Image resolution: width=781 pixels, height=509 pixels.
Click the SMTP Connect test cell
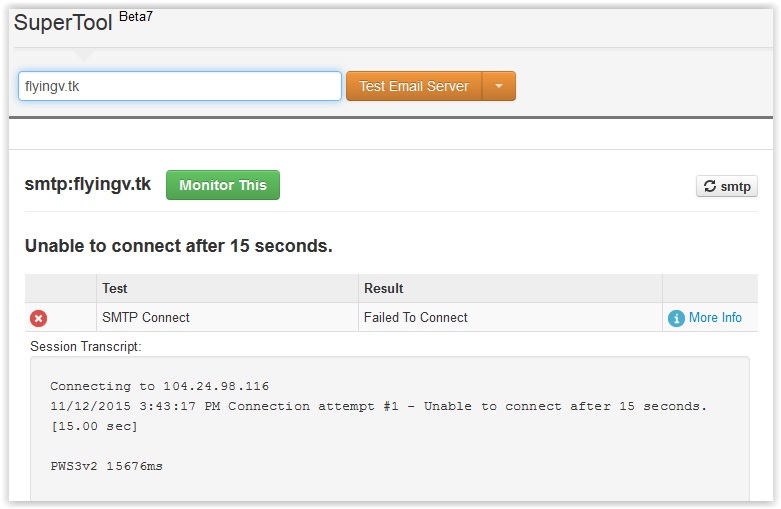[146, 317]
